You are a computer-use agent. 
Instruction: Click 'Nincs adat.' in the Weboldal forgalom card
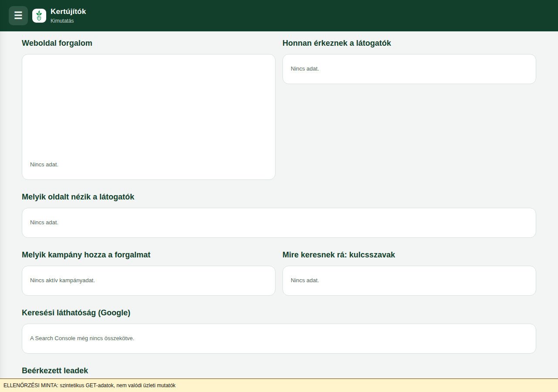[x=44, y=165]
